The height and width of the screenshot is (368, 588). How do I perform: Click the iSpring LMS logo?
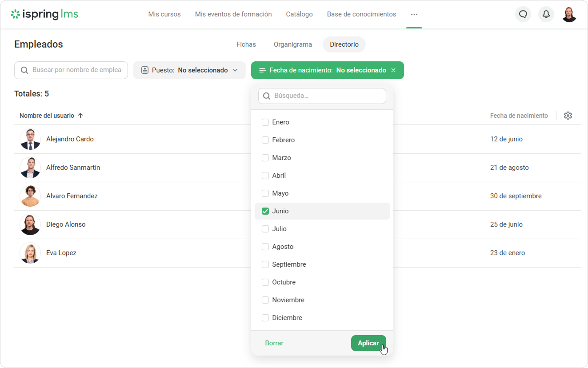pyautogui.click(x=44, y=14)
